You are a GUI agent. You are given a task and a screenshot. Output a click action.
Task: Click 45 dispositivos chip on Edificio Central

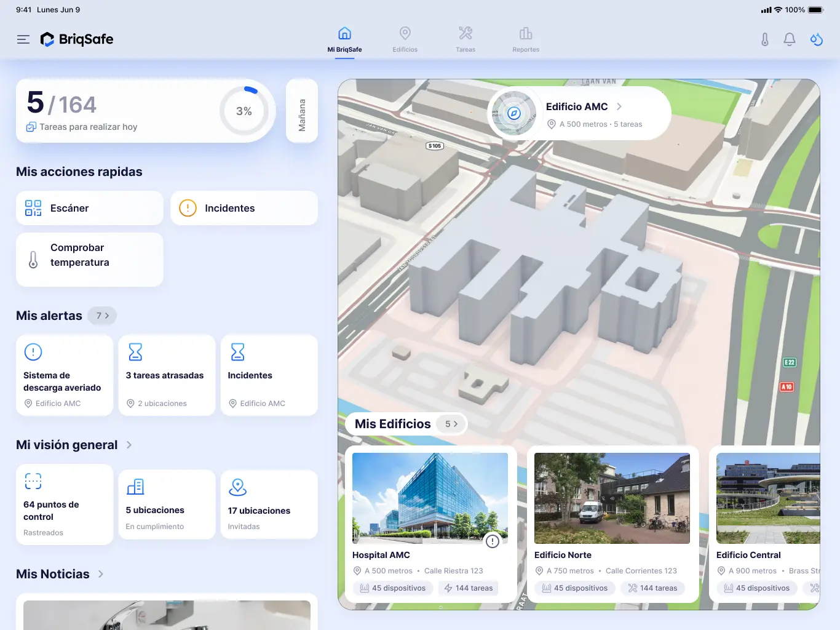[757, 588]
